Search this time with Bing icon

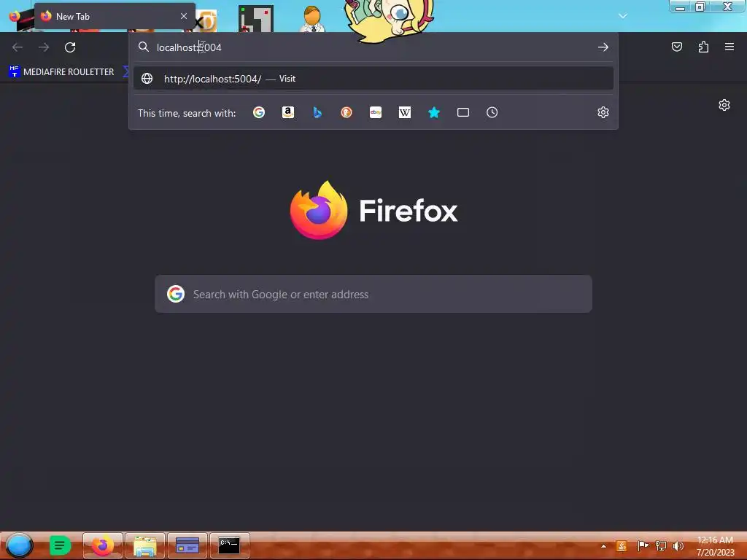(x=317, y=112)
